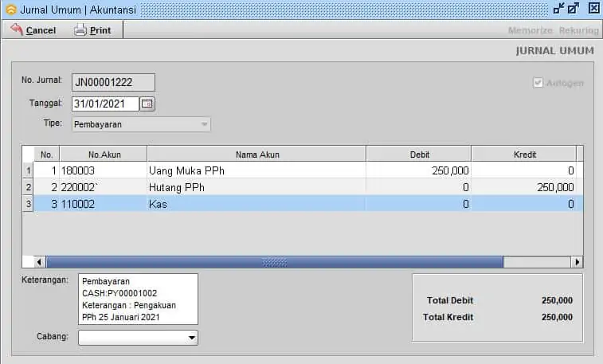Click the Uang Muka PPh cell
The height and width of the screenshot is (364, 603).
point(256,170)
